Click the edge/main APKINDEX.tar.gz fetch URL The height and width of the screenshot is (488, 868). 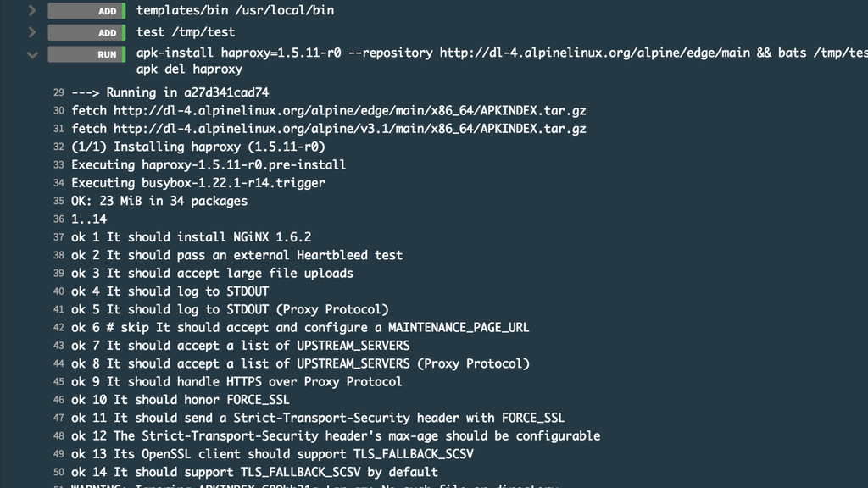350,111
